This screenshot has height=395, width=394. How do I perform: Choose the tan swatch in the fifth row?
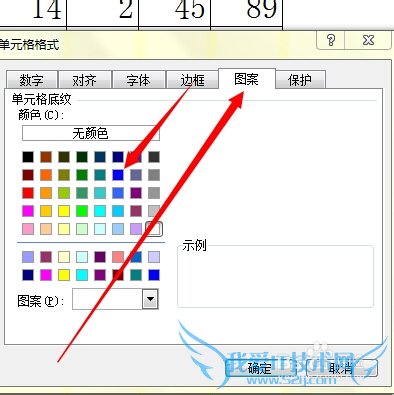click(46, 229)
